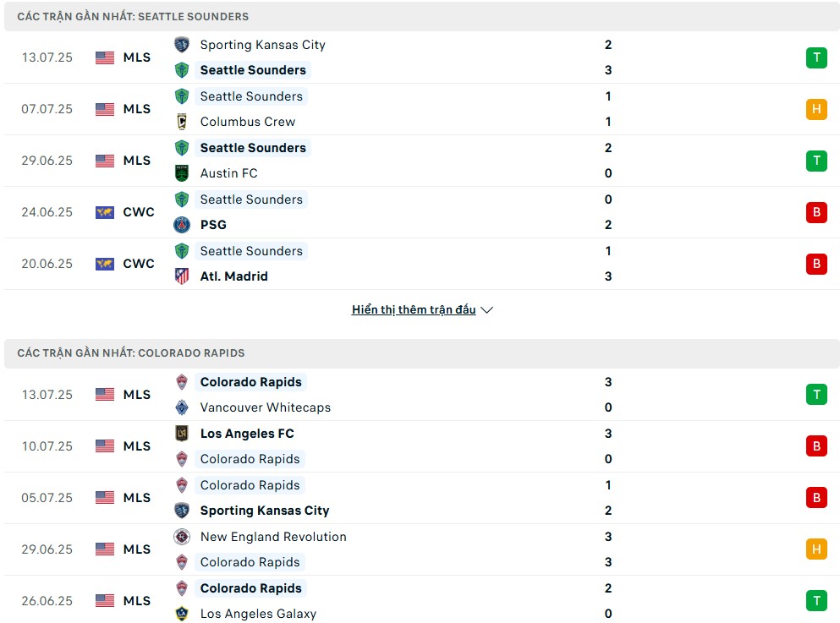Image resolution: width=840 pixels, height=623 pixels.
Task: Select the orange H badge for the Columbus Crew match
Action: coord(816,109)
